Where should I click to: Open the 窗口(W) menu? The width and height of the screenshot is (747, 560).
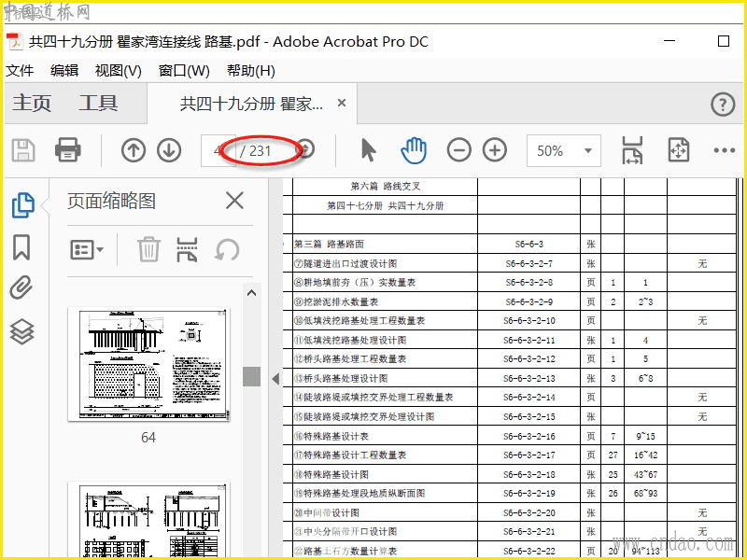[184, 71]
